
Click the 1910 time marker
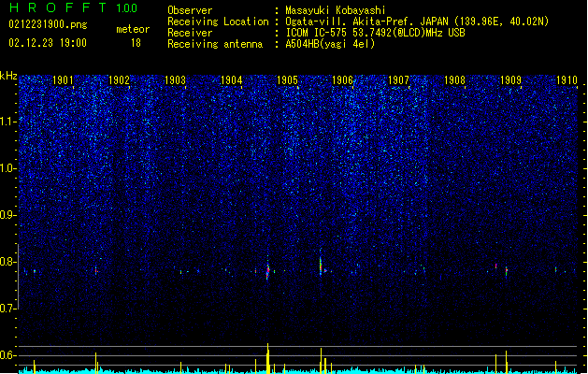(x=566, y=80)
